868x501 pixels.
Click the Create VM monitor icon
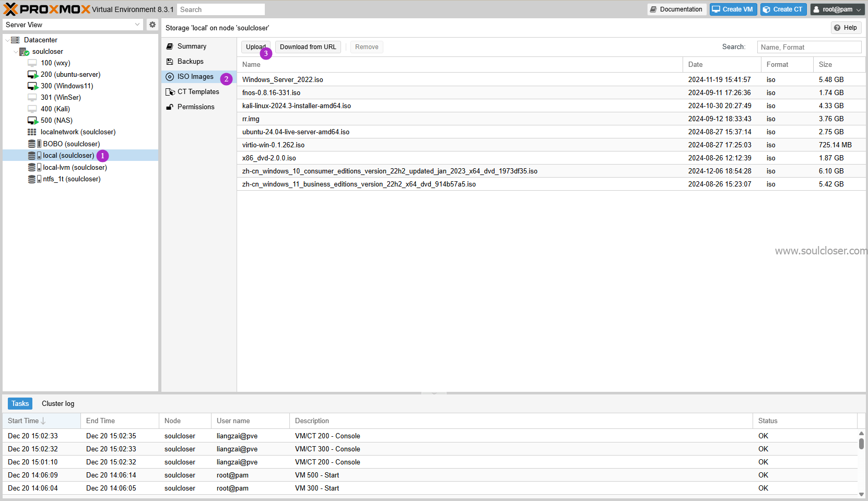[x=716, y=9]
